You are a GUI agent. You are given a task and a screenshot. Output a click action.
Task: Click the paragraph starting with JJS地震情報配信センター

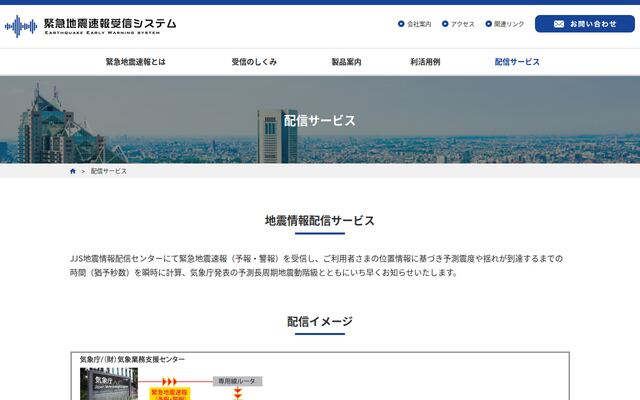click(316, 266)
